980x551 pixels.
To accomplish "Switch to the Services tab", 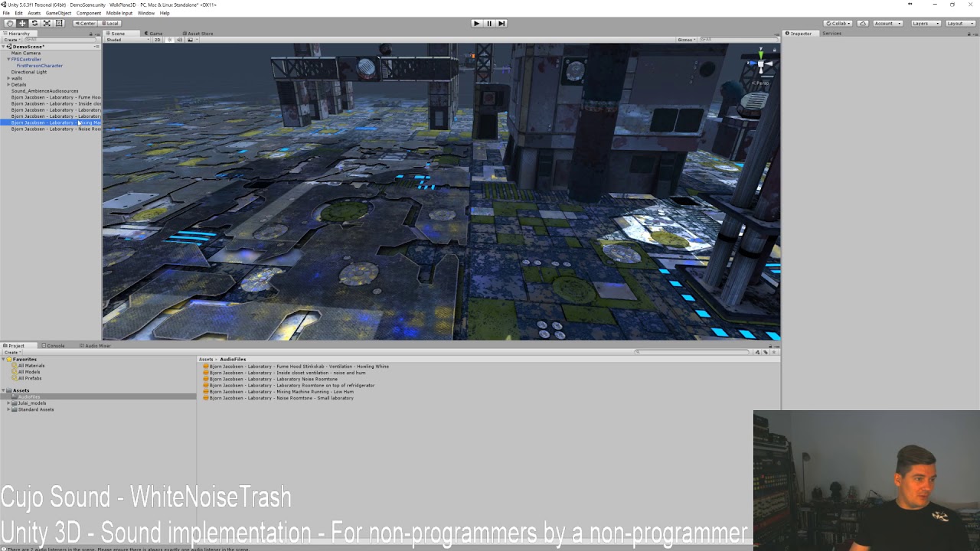I will [831, 34].
